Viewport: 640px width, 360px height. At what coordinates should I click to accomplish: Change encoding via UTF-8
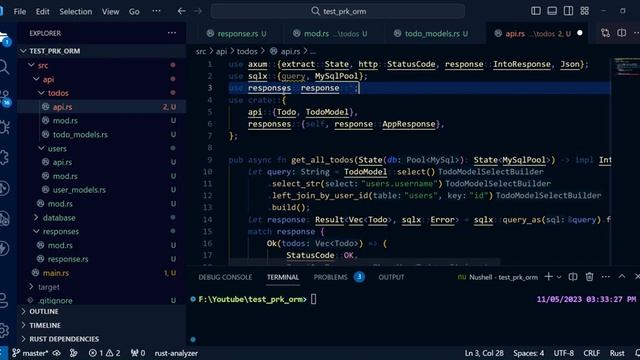pos(563,353)
